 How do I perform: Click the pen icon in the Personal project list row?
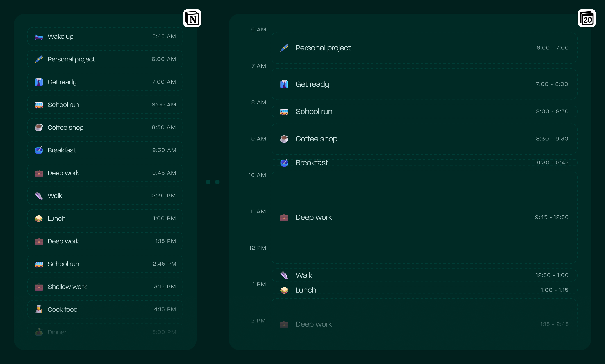click(x=39, y=59)
